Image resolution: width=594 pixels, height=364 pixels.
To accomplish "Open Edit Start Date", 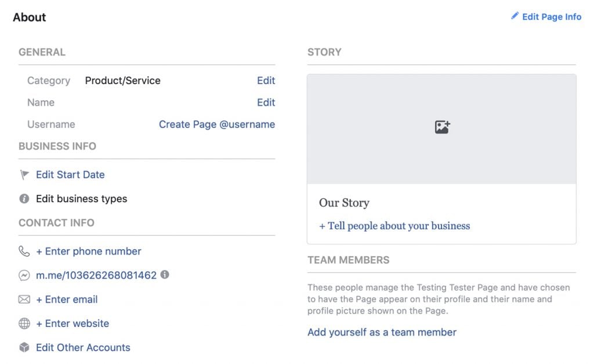I will point(70,174).
